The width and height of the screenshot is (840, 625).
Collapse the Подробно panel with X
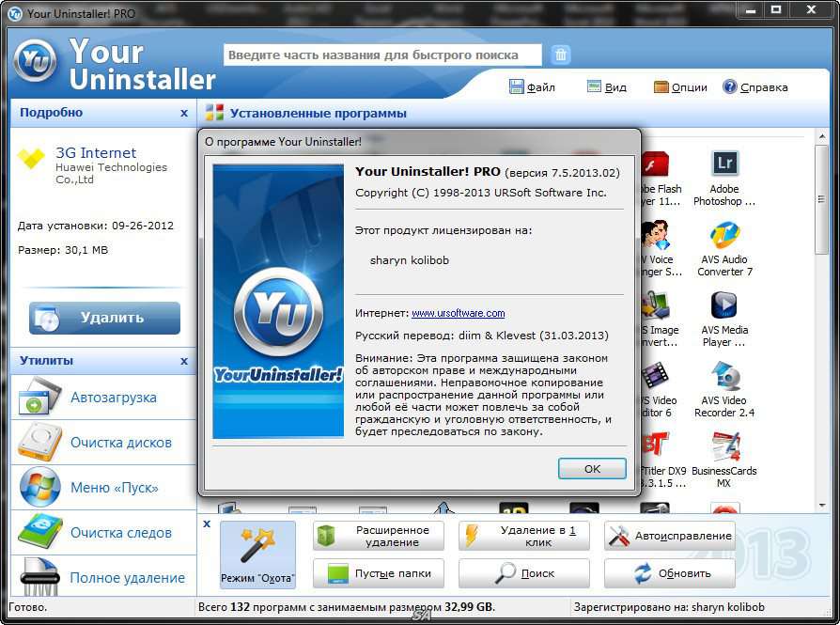(x=184, y=113)
